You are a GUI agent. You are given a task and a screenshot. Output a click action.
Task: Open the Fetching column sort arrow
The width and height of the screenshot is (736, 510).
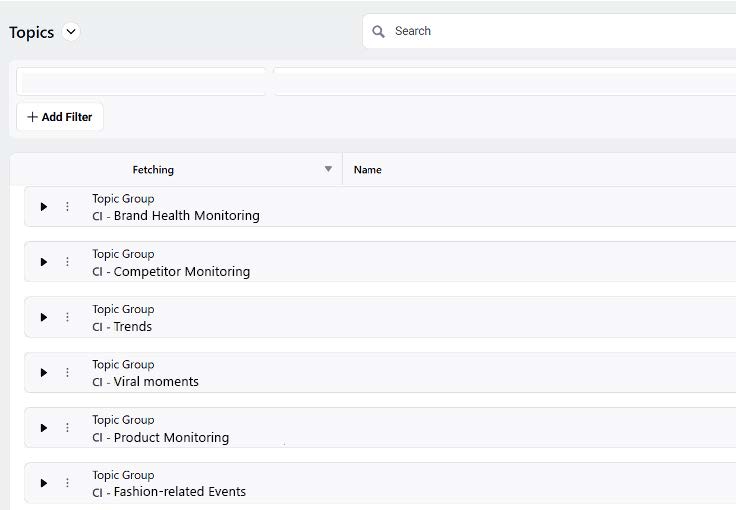tap(329, 169)
